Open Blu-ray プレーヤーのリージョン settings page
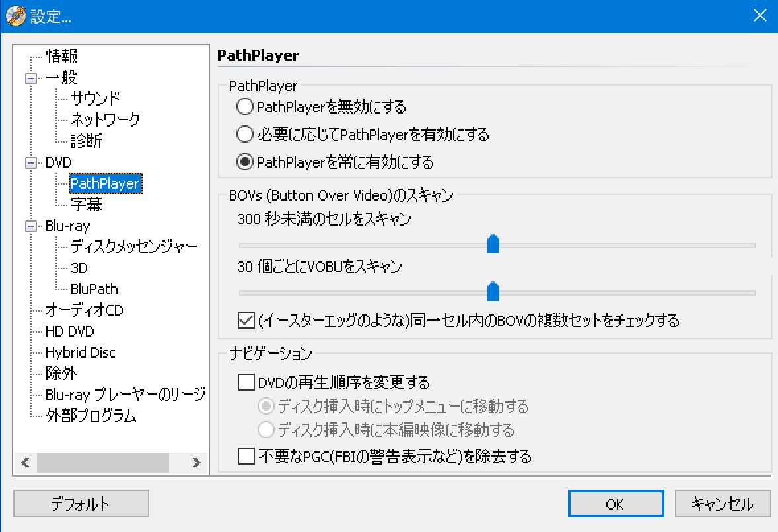 tap(125, 395)
